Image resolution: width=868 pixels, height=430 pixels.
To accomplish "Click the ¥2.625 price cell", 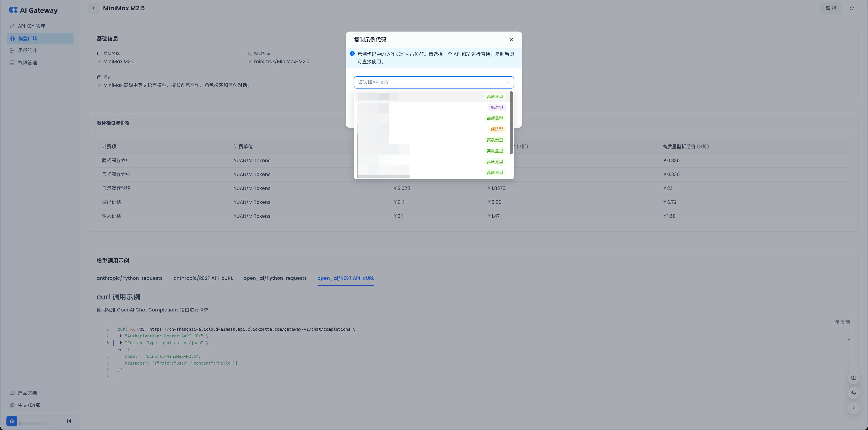I will pyautogui.click(x=402, y=188).
